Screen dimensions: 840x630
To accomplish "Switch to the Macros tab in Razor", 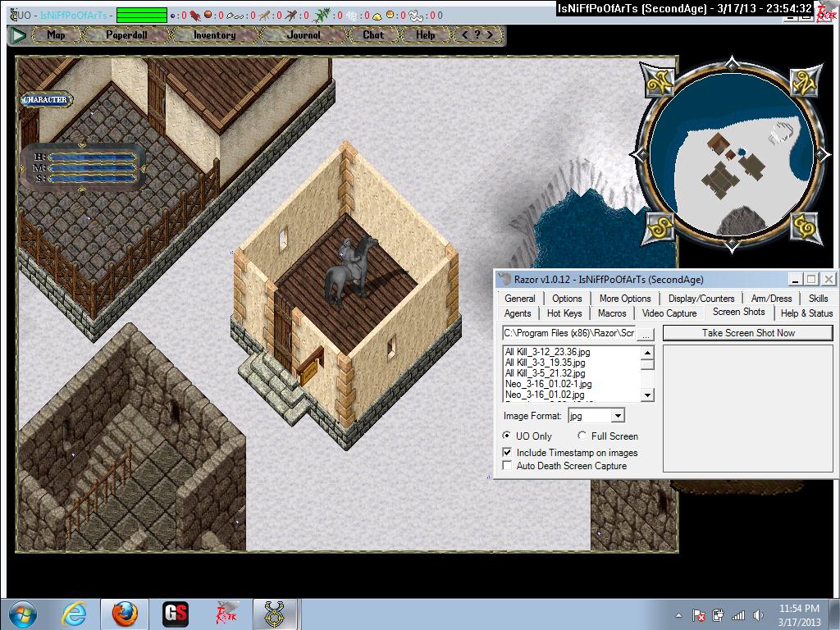I will [612, 313].
